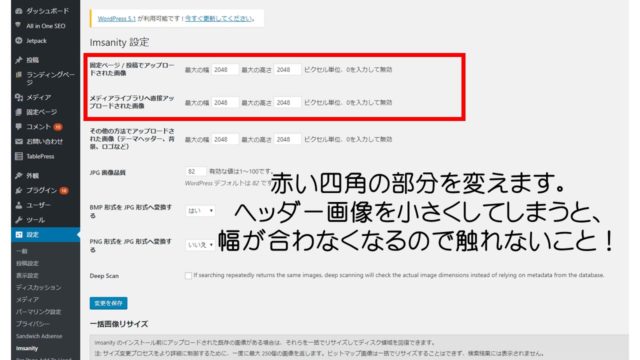Open the Jetpack icon in the sidebar
The width and height of the screenshot is (640, 360).
[x=19, y=40]
